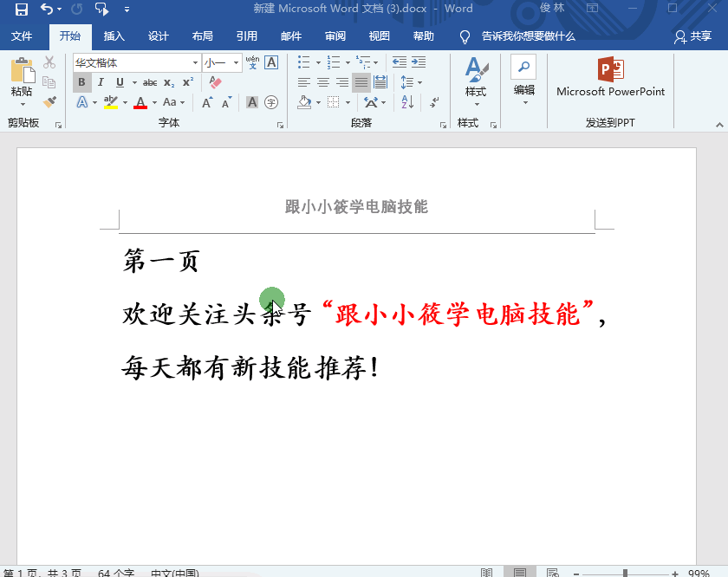Send document to Microsoft PowerPoint
The height and width of the screenshot is (577, 728).
[610, 77]
